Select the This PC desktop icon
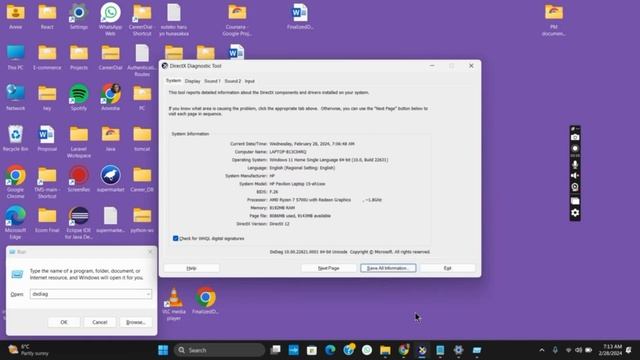Screen dimensions: 640x360 coord(16,57)
